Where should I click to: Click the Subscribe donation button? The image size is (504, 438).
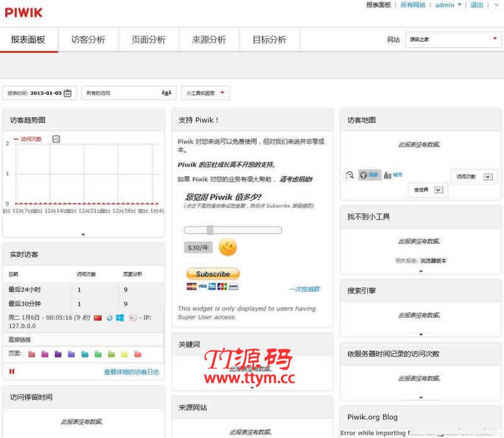(x=213, y=274)
